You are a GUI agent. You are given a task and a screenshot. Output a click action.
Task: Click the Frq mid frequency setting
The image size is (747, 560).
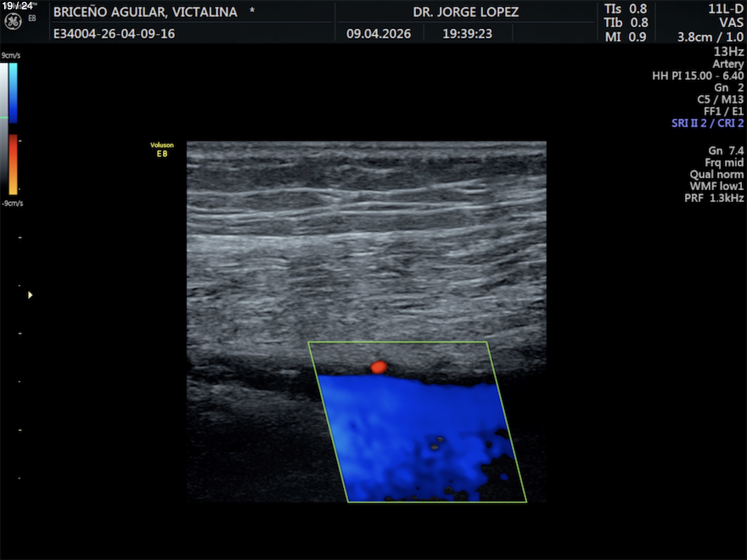click(x=724, y=162)
